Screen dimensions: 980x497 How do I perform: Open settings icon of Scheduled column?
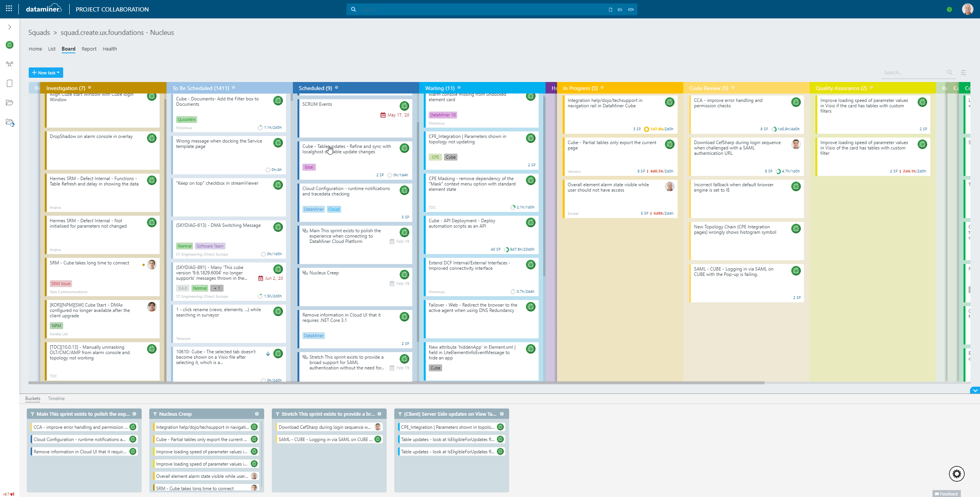pos(336,88)
